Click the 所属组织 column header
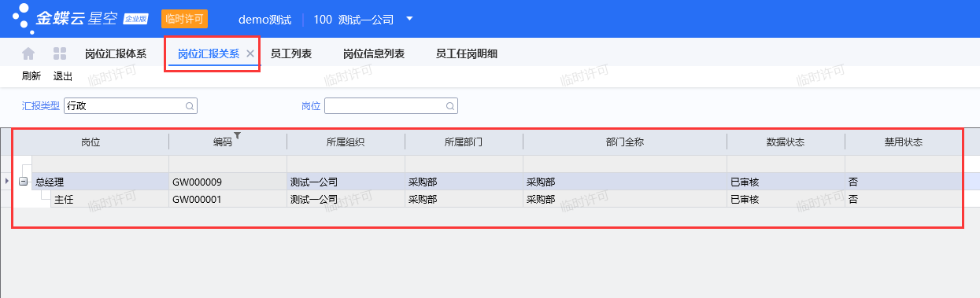The image size is (980, 298). coord(346,142)
